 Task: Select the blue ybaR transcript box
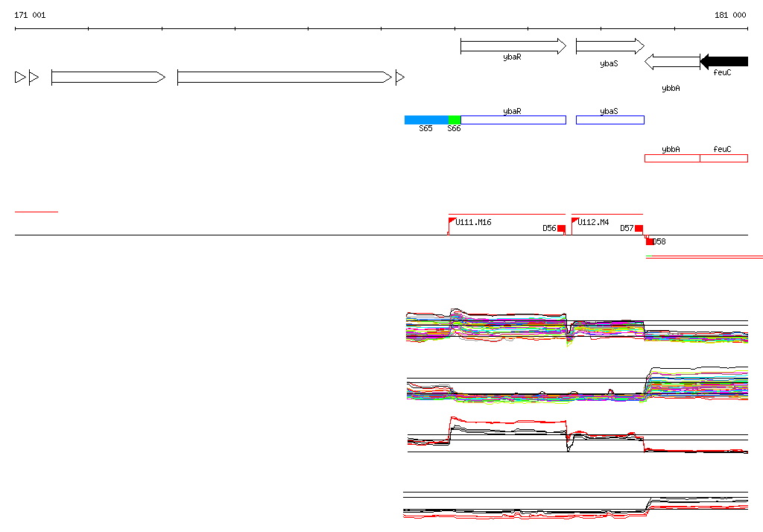click(x=513, y=120)
